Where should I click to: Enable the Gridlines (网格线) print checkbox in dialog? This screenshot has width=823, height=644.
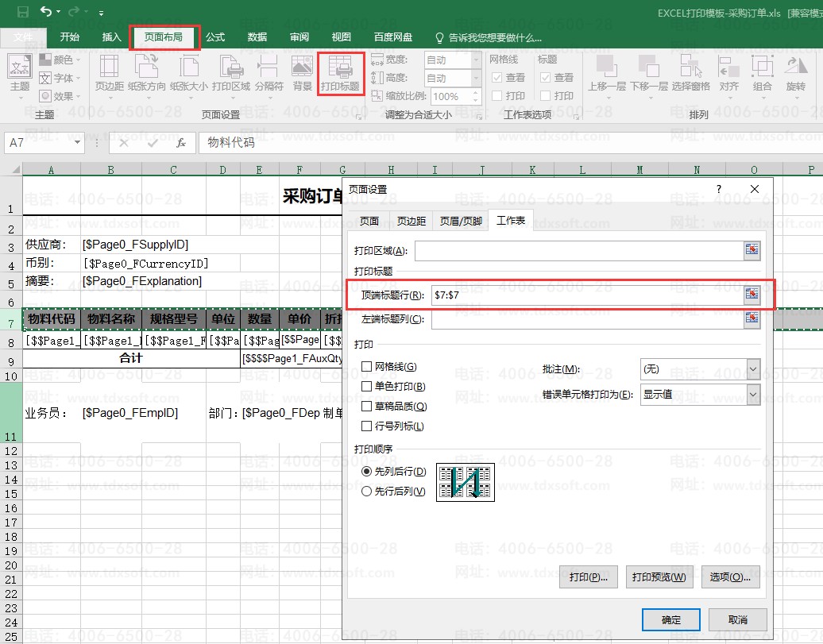367,367
